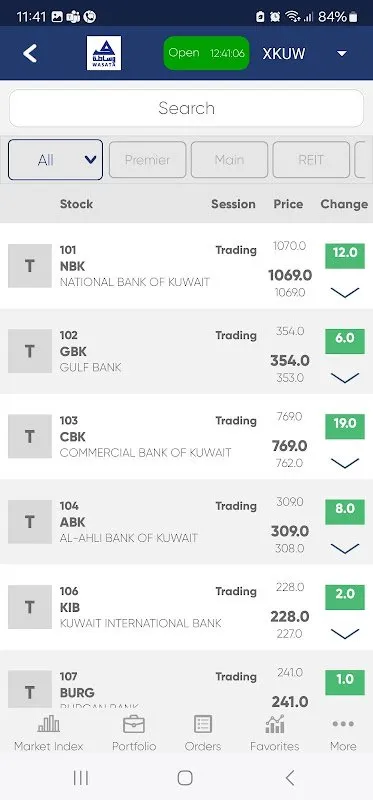
Task: Tap the back arrow in header
Action: [x=30, y=53]
